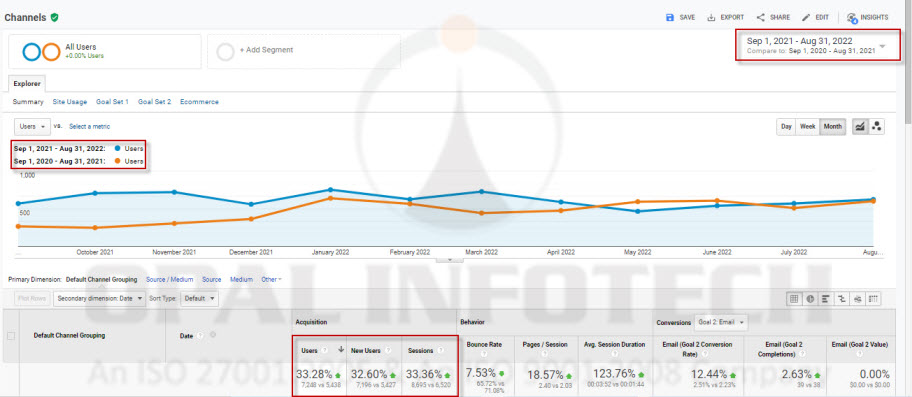Click blue Users legend dot
The width and height of the screenshot is (912, 397).
117,149
